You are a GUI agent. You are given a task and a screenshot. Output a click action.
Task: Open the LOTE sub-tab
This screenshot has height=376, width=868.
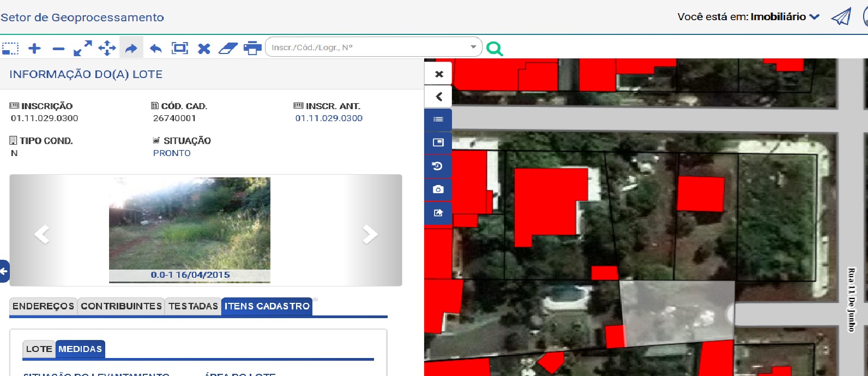coord(39,349)
